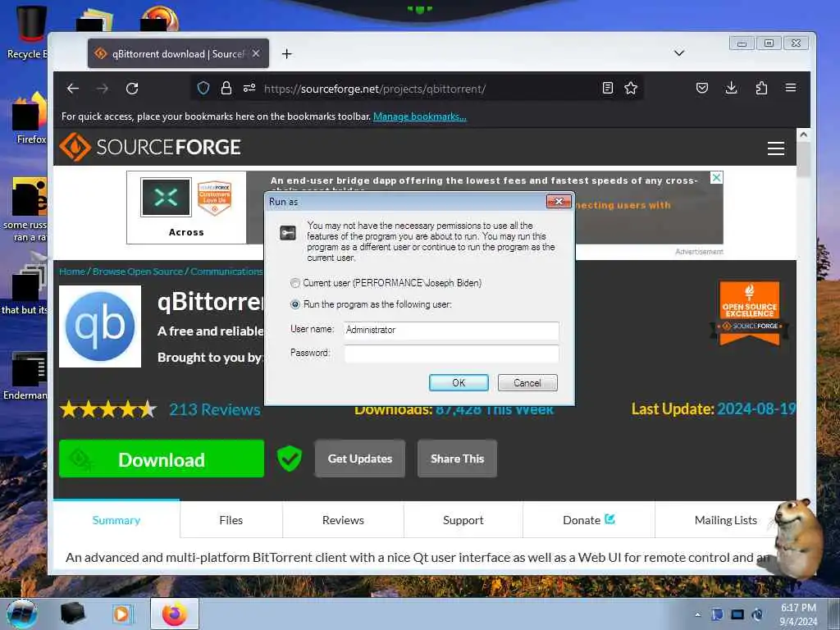
Task: Close the Run as dialog window
Action: [559, 202]
